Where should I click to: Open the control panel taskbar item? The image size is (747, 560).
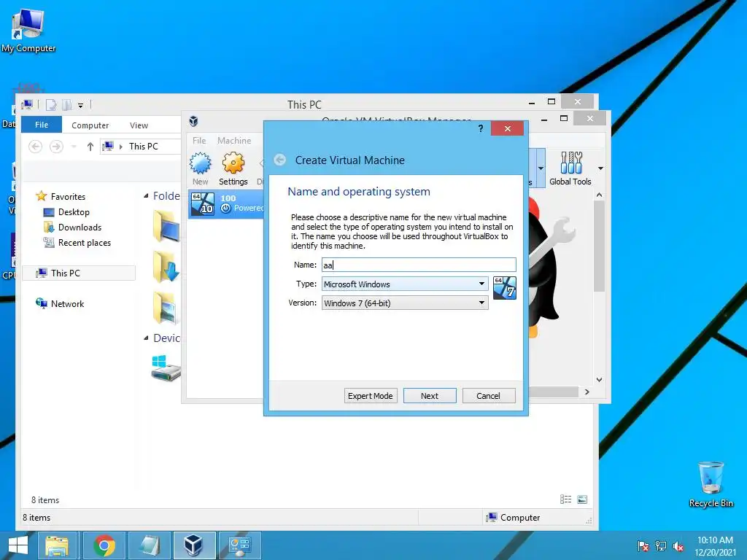(239, 545)
